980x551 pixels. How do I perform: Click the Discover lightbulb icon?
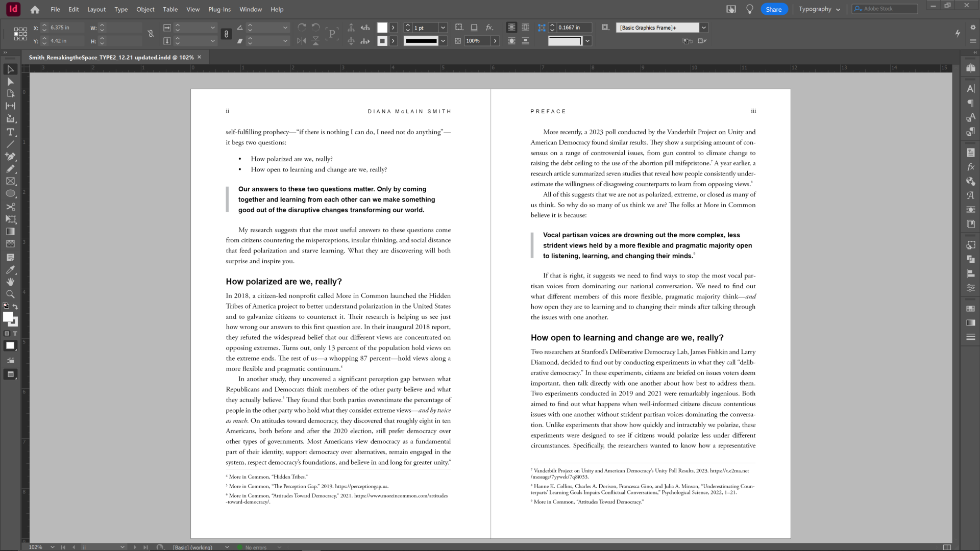(749, 9)
